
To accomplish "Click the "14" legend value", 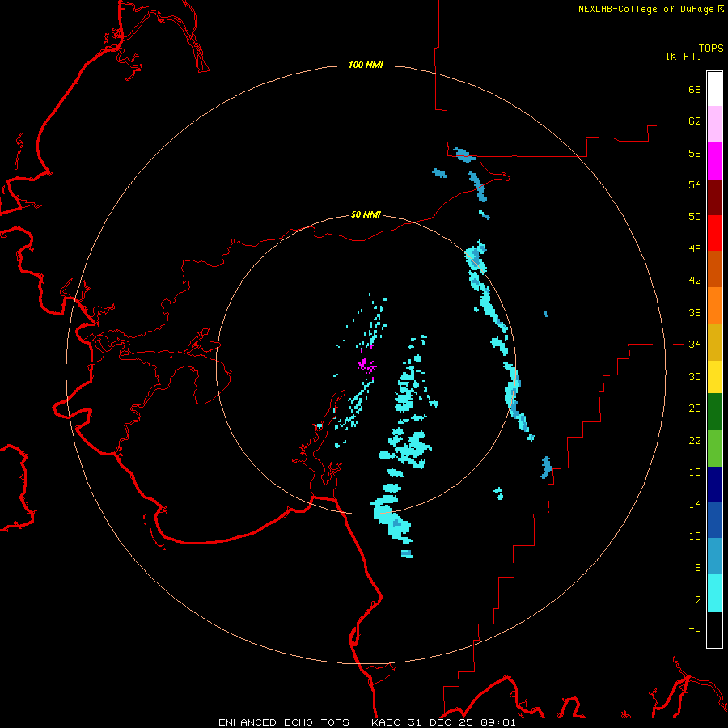I will pos(695,504).
